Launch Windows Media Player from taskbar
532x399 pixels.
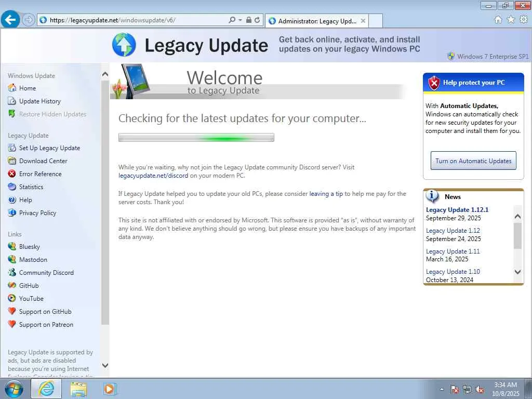[x=110, y=389]
